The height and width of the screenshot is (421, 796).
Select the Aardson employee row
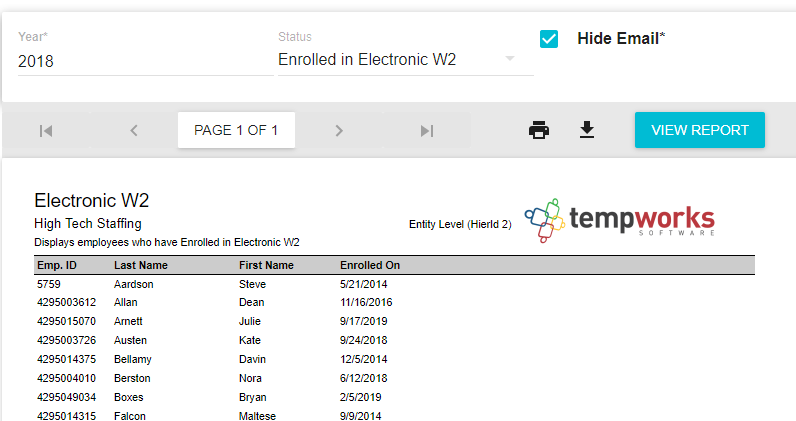(x=134, y=284)
